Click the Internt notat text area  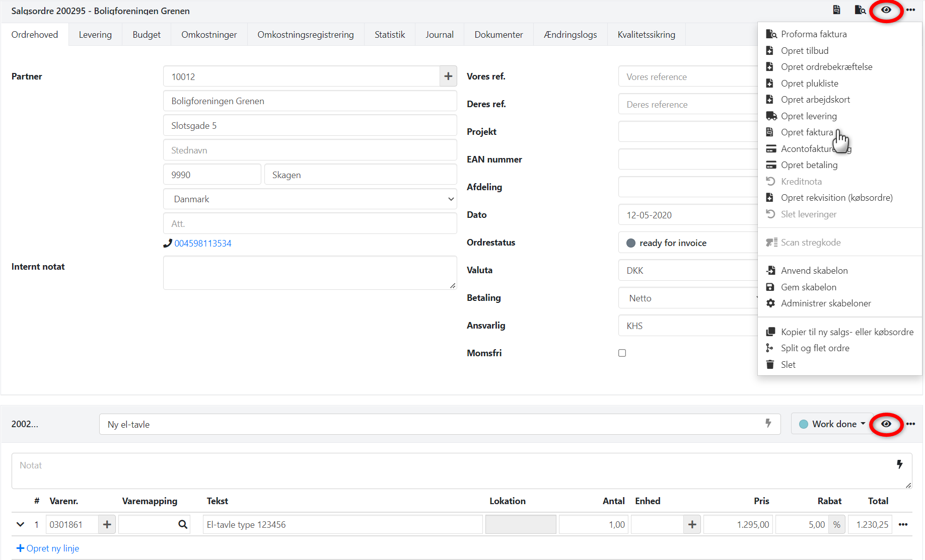(310, 273)
